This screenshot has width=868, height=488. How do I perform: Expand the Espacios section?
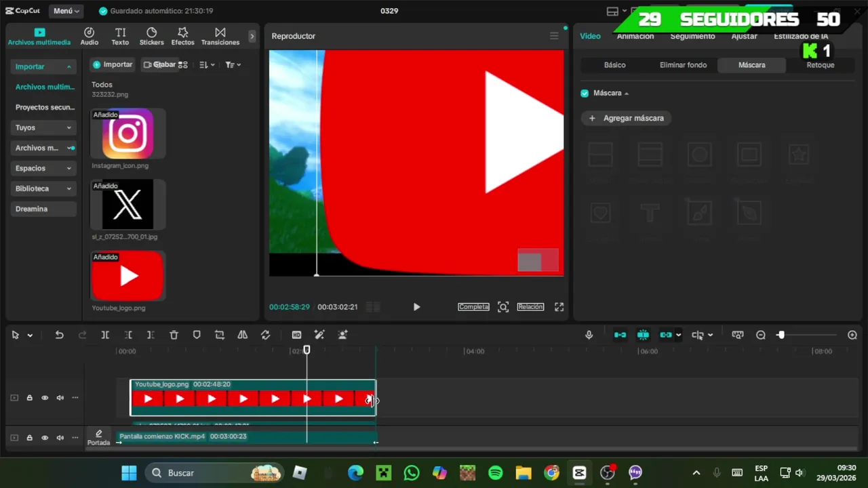click(43, 168)
